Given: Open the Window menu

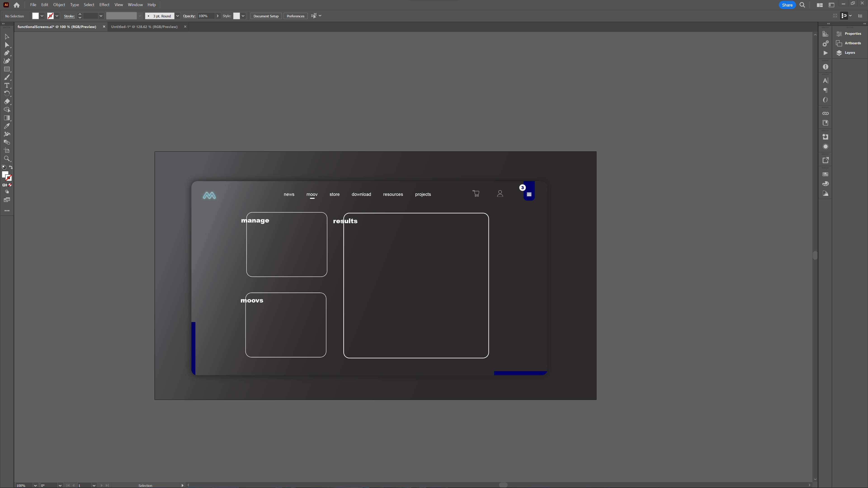Looking at the screenshot, I should pyautogui.click(x=135, y=5).
